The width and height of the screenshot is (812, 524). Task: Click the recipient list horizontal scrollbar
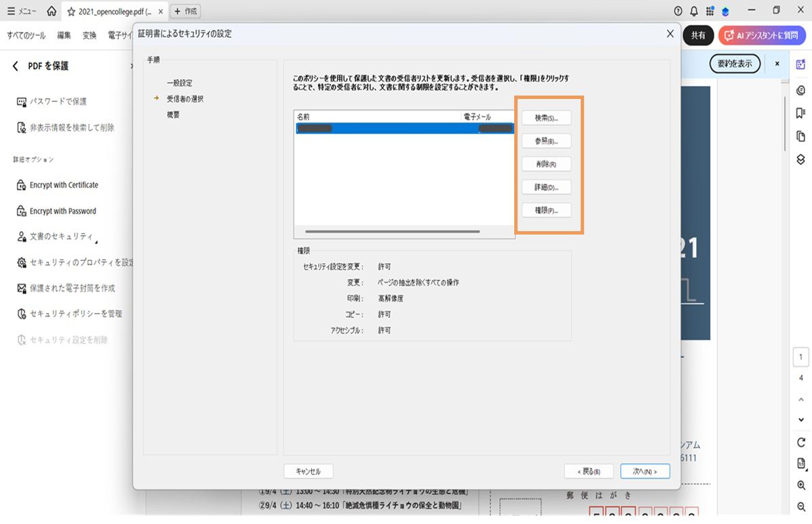[393, 232]
